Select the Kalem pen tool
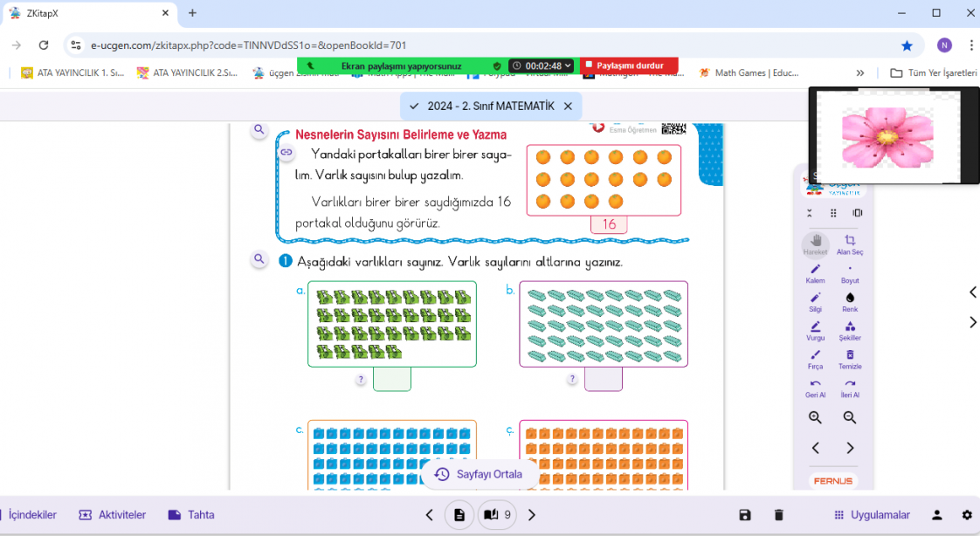Image resolution: width=980 pixels, height=536 pixels. [x=815, y=272]
